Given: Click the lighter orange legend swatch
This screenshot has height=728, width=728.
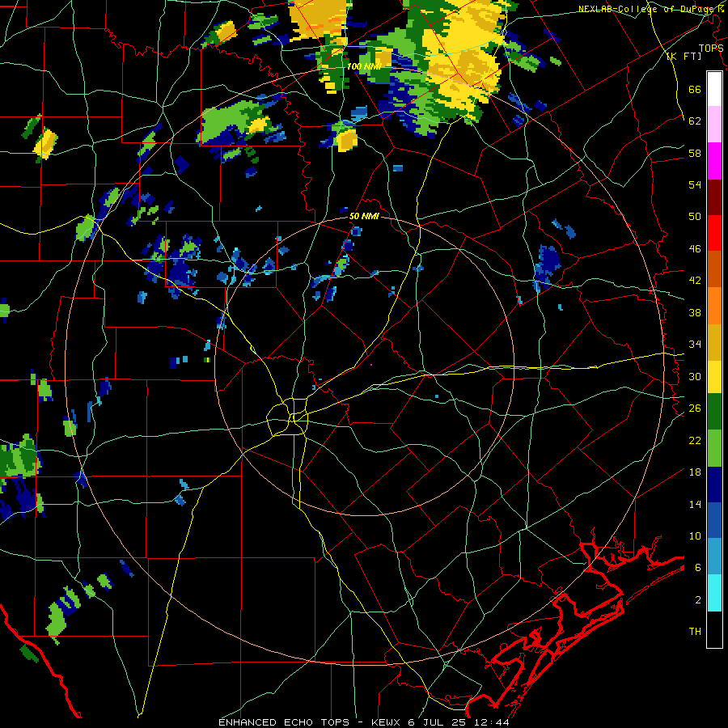Looking at the screenshot, I should point(714,306).
